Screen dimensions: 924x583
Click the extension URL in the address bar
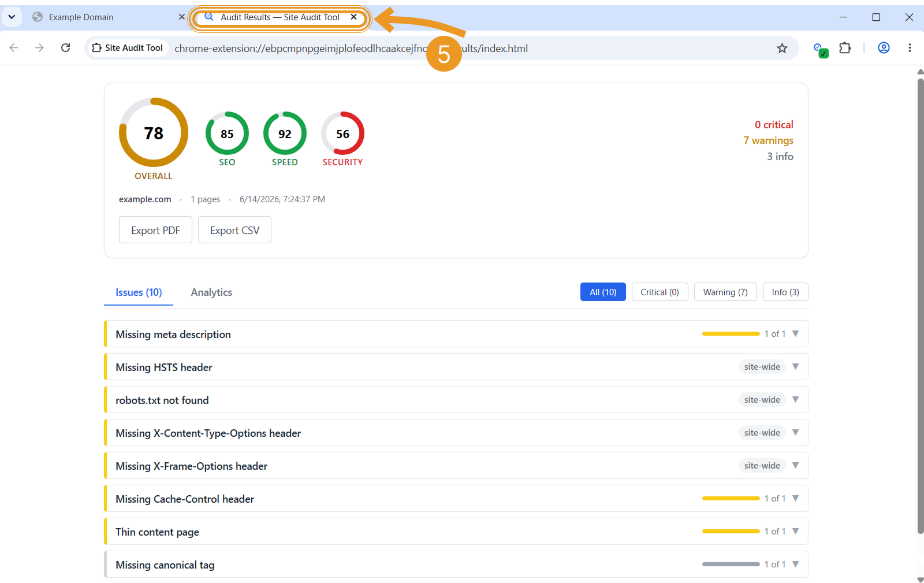click(x=351, y=49)
